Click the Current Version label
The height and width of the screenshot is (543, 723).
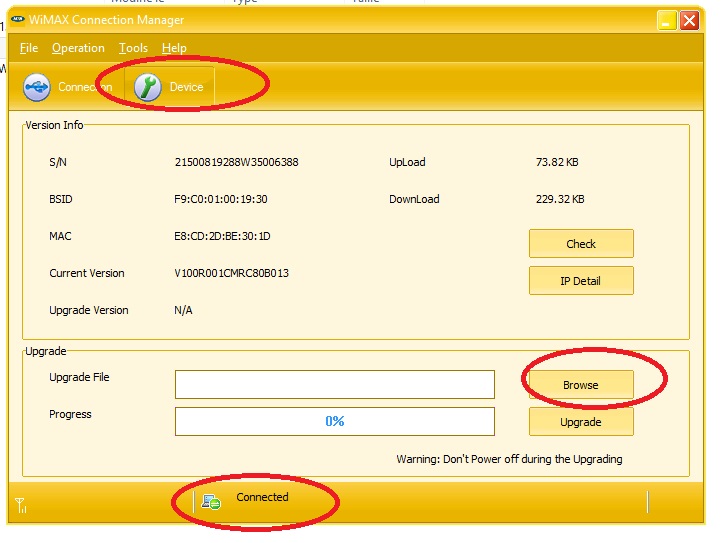click(87, 273)
